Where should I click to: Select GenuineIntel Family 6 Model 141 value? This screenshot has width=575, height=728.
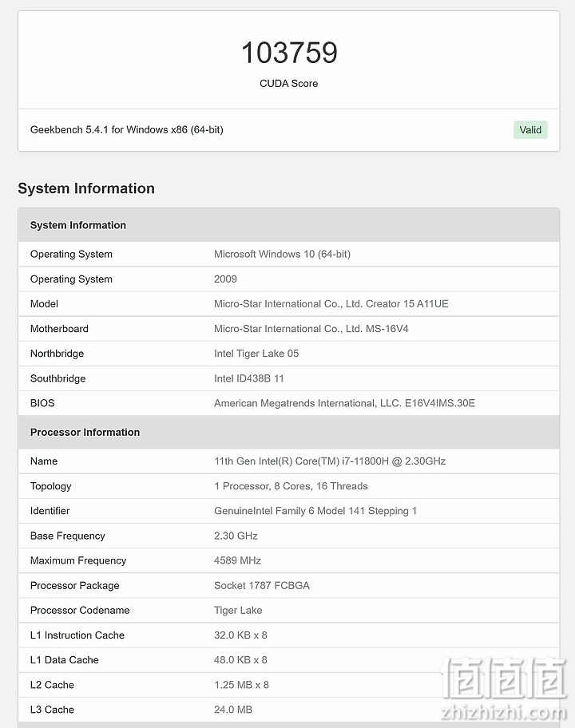(315, 511)
